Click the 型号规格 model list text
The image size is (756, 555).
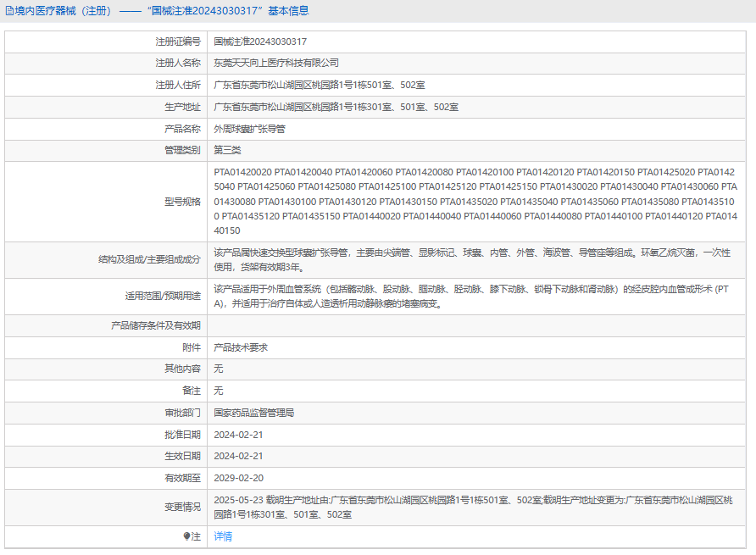[475, 201]
